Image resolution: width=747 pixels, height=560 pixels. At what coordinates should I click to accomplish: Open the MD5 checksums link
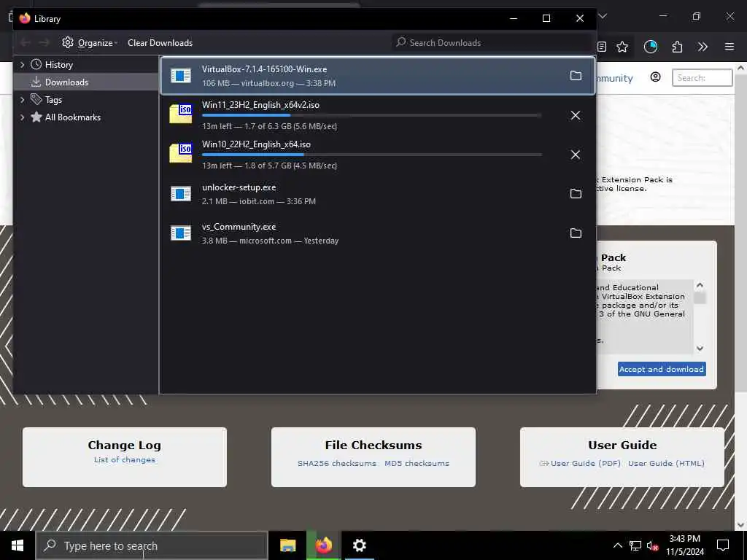click(x=417, y=463)
